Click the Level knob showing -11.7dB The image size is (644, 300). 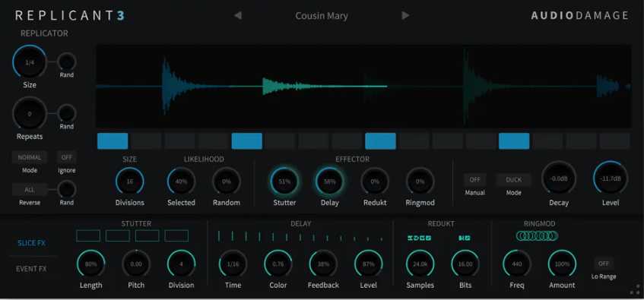(611, 178)
